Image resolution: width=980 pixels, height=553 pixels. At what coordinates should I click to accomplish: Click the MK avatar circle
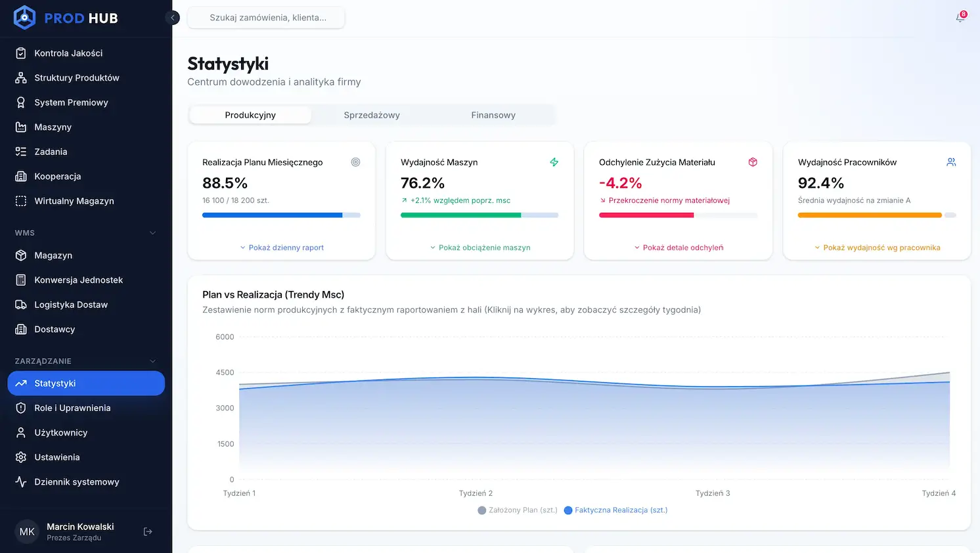tap(27, 532)
